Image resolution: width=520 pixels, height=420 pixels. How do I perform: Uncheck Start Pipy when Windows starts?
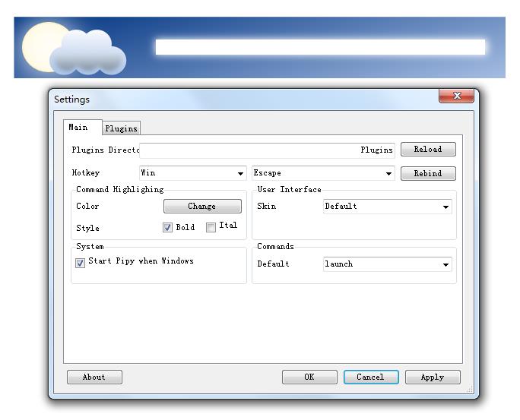click(x=81, y=264)
